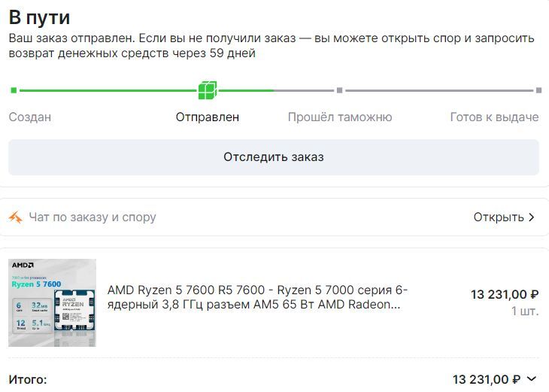Viewport: 549px width, 392px height.
Task: Click the orange chat icon
Action: 16,217
